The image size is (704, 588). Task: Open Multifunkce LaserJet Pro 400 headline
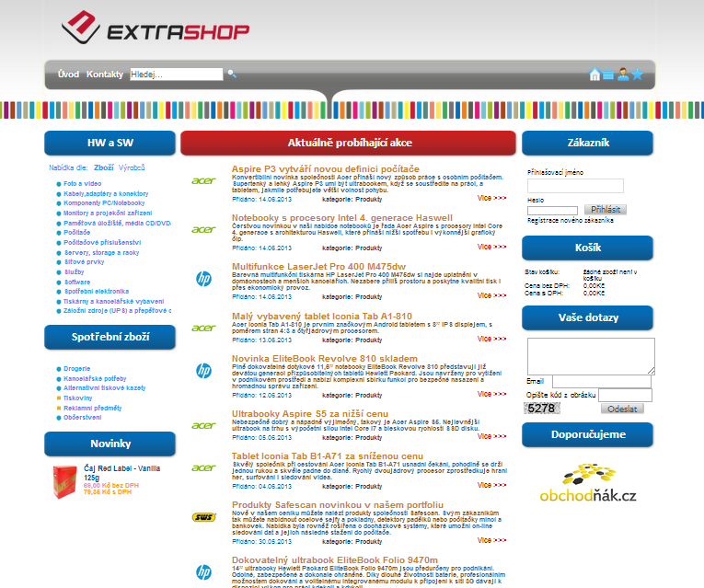318,267
